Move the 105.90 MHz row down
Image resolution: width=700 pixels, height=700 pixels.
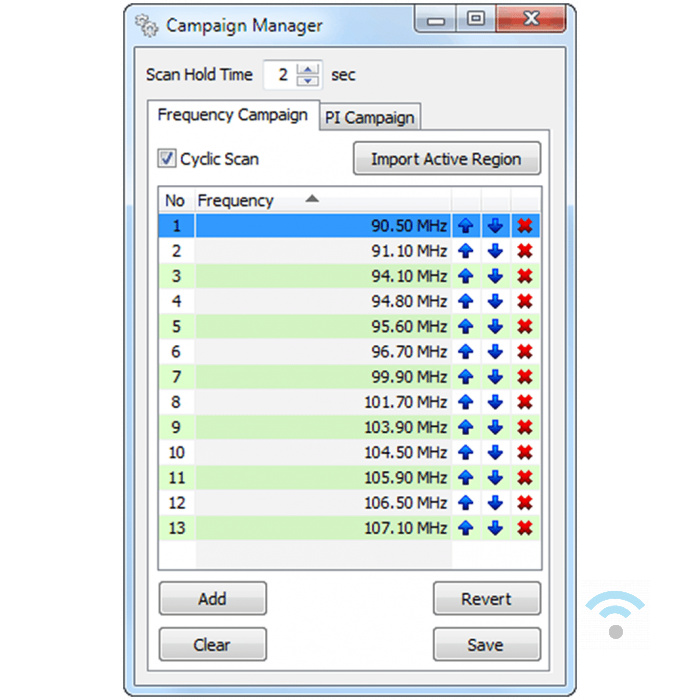[495, 478]
